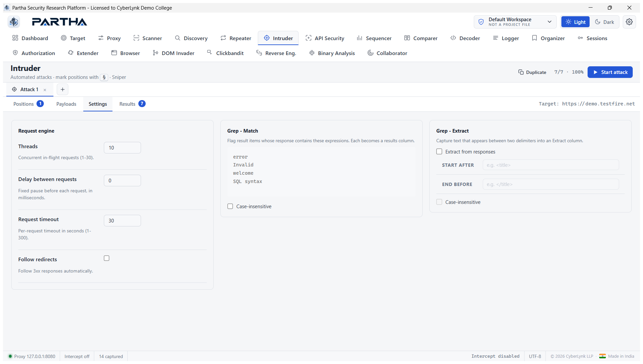
Task: Open the Discovery module
Action: click(191, 38)
